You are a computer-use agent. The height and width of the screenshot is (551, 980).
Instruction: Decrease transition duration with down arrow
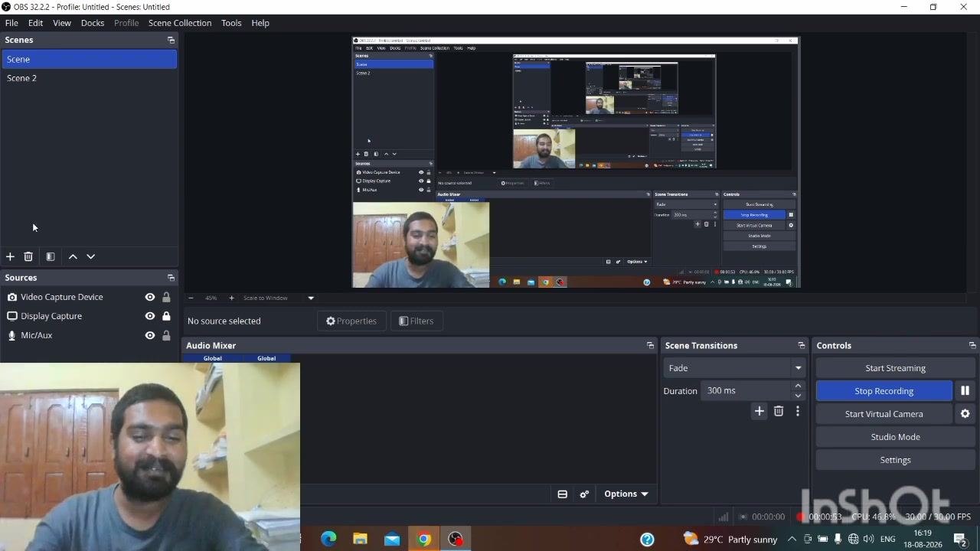798,396
